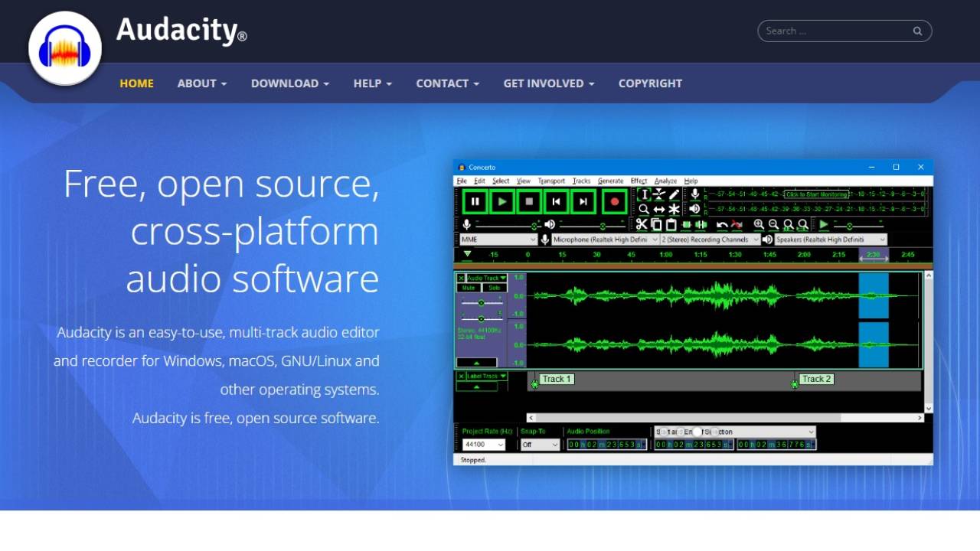Open the MME audio host dropdown
This screenshot has width=980, height=551.
[498, 240]
